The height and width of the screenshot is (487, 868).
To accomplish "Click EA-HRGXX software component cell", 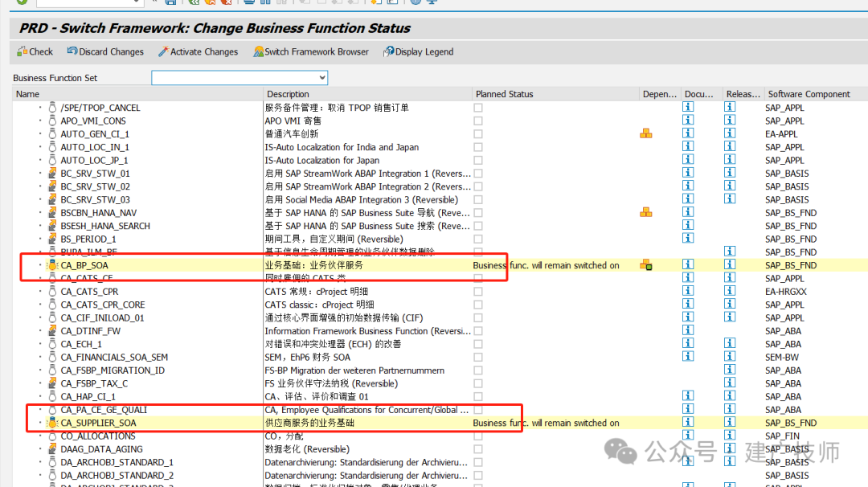I will point(785,292).
